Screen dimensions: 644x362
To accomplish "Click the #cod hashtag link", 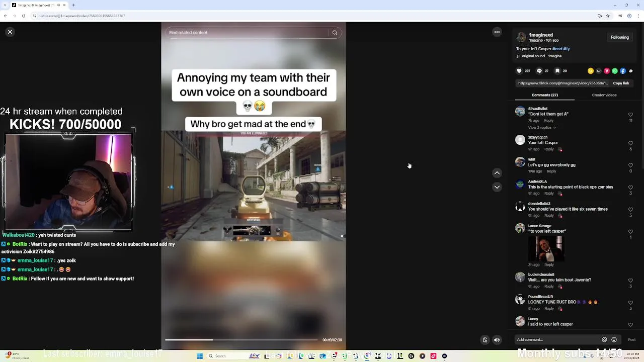I will pyautogui.click(x=557, y=49).
